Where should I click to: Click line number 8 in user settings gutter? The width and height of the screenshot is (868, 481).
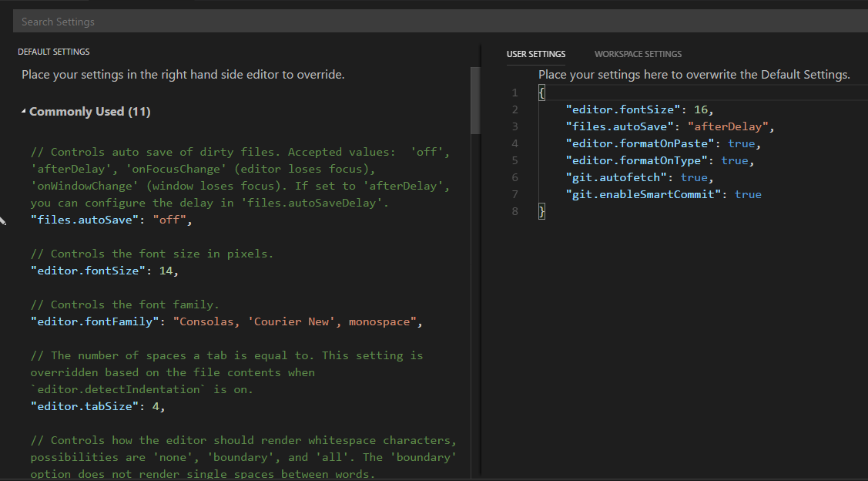(x=514, y=211)
